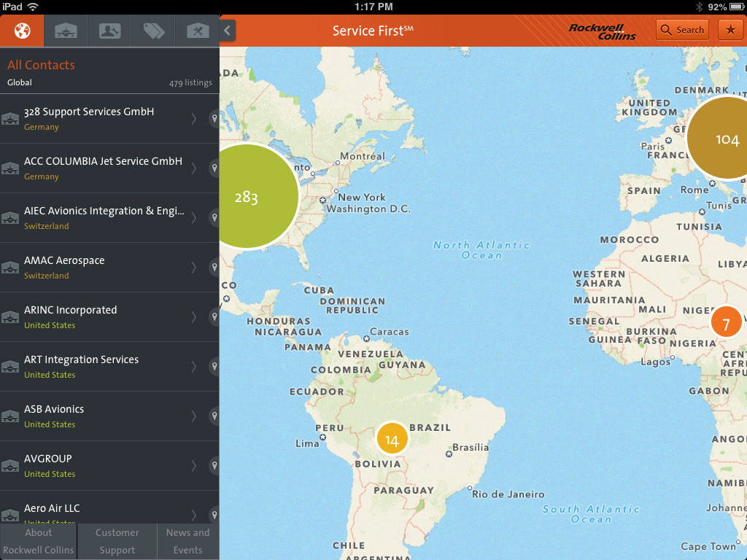
Task: Tap the Wi-Fi icon in status bar
Action: [32, 7]
